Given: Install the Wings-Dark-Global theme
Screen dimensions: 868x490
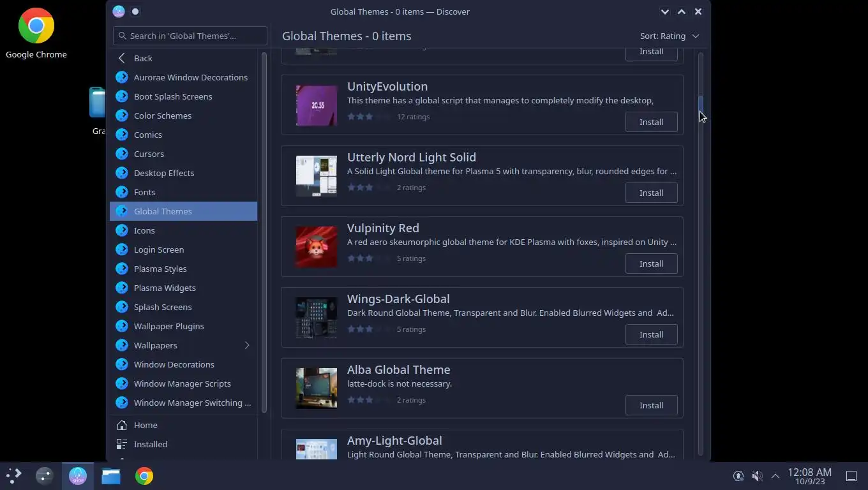Looking at the screenshot, I should pos(651,334).
